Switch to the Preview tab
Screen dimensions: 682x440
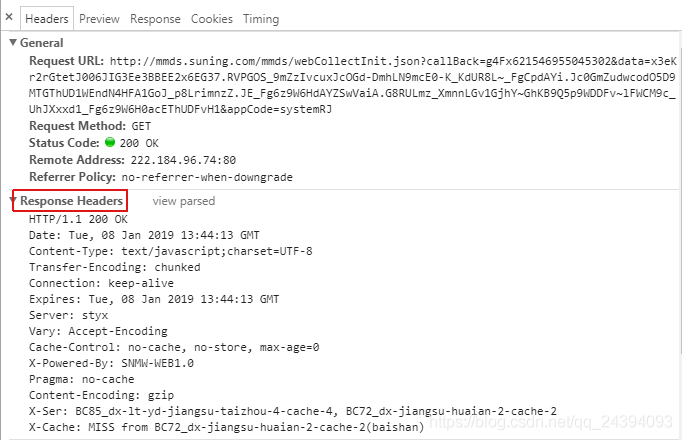(99, 19)
